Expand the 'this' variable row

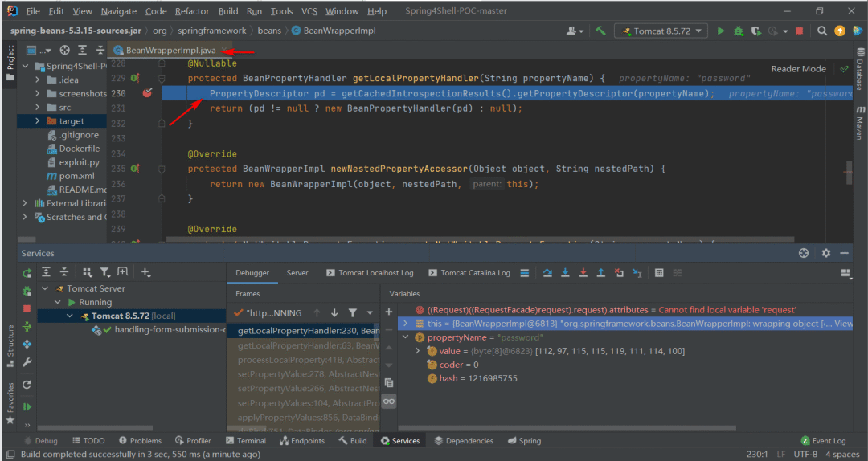click(405, 324)
